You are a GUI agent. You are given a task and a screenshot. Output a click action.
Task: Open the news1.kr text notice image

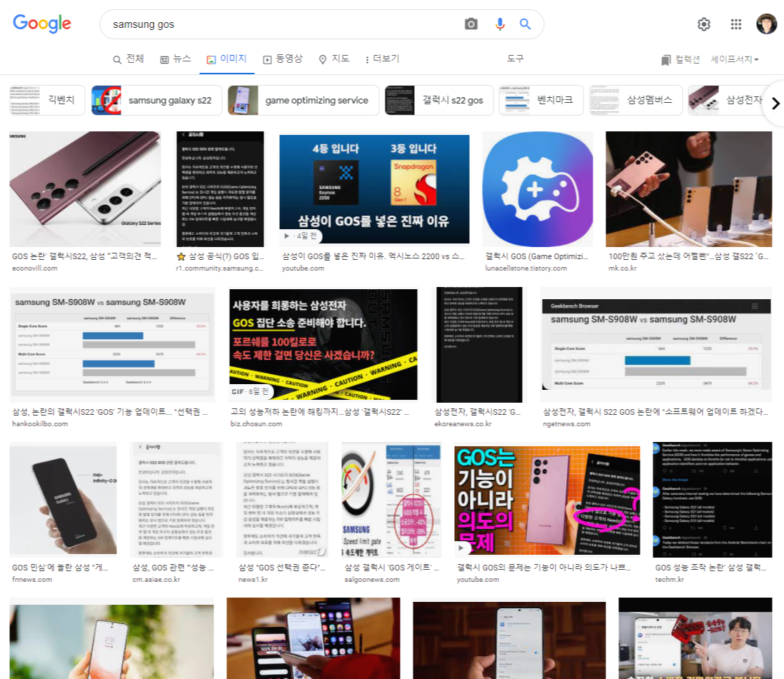pos(282,499)
